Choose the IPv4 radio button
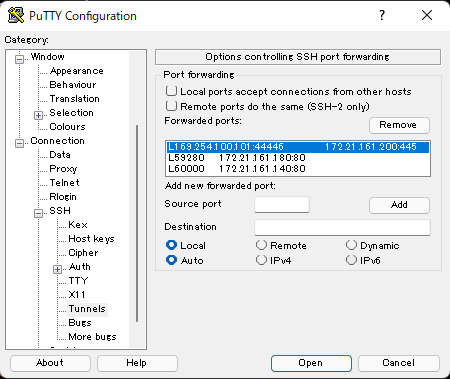450x379 pixels. coord(261,260)
